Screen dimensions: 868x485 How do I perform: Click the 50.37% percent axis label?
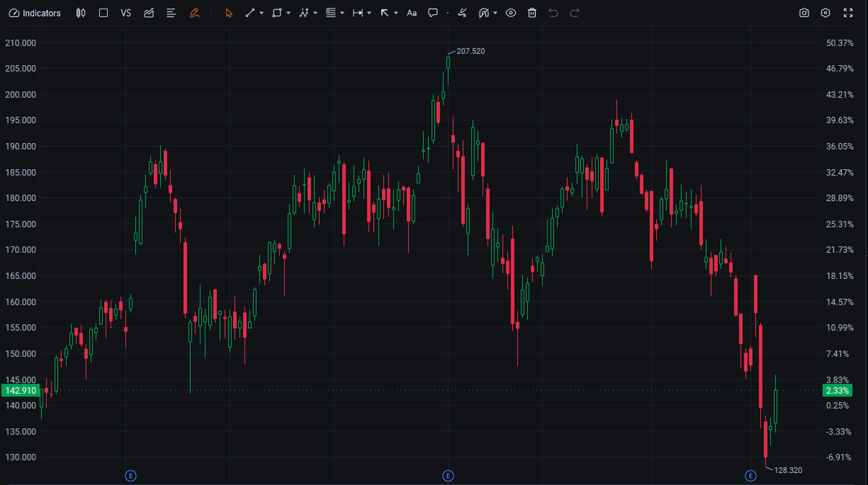pyautogui.click(x=841, y=43)
